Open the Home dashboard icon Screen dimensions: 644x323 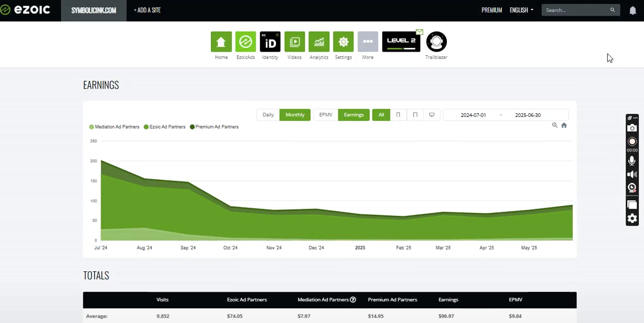pyautogui.click(x=221, y=42)
